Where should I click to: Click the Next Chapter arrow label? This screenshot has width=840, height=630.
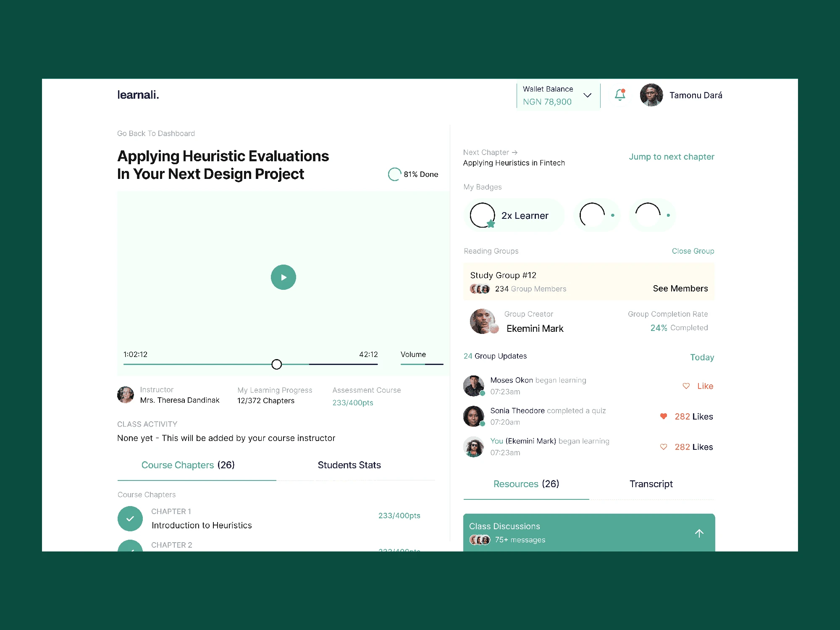click(x=490, y=152)
